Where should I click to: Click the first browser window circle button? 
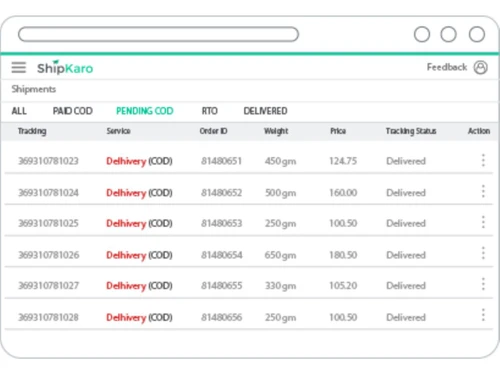[x=422, y=34]
